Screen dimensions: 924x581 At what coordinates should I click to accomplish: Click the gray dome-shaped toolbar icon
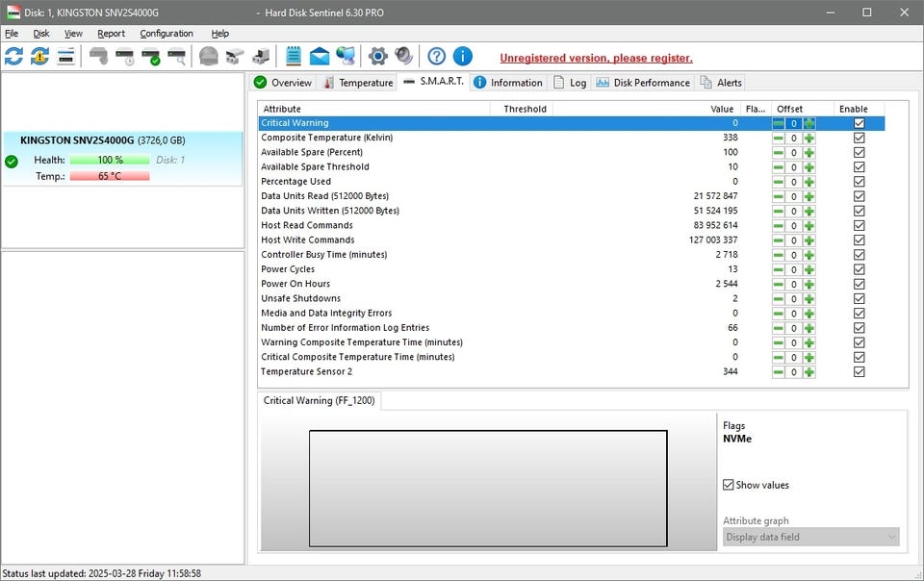click(x=209, y=57)
